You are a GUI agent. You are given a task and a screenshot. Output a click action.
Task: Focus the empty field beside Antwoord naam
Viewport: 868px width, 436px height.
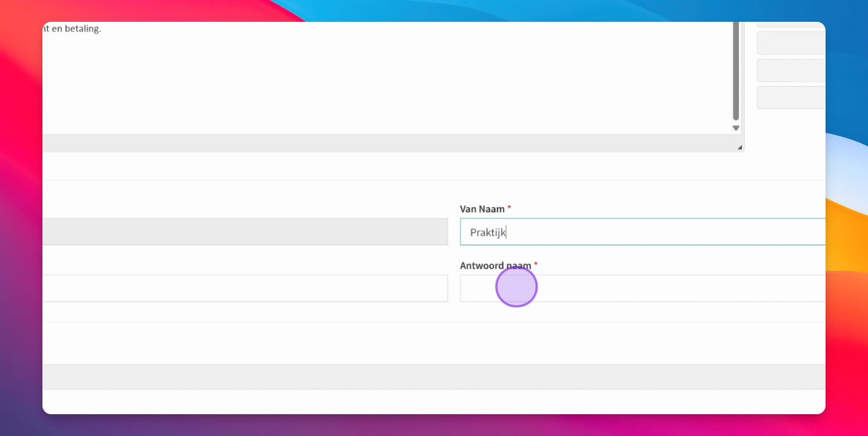(x=245, y=288)
